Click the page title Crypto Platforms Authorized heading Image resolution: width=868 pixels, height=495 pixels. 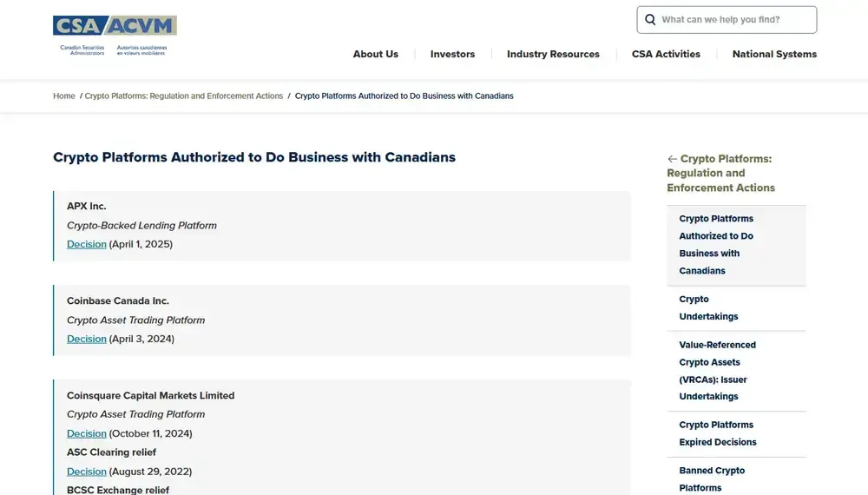point(254,157)
